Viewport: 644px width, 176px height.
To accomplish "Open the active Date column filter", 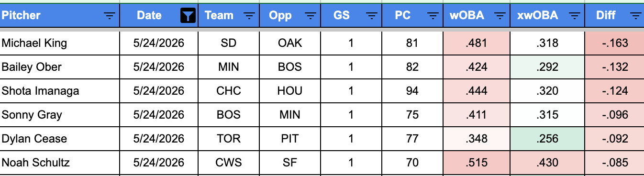I will [x=189, y=16].
